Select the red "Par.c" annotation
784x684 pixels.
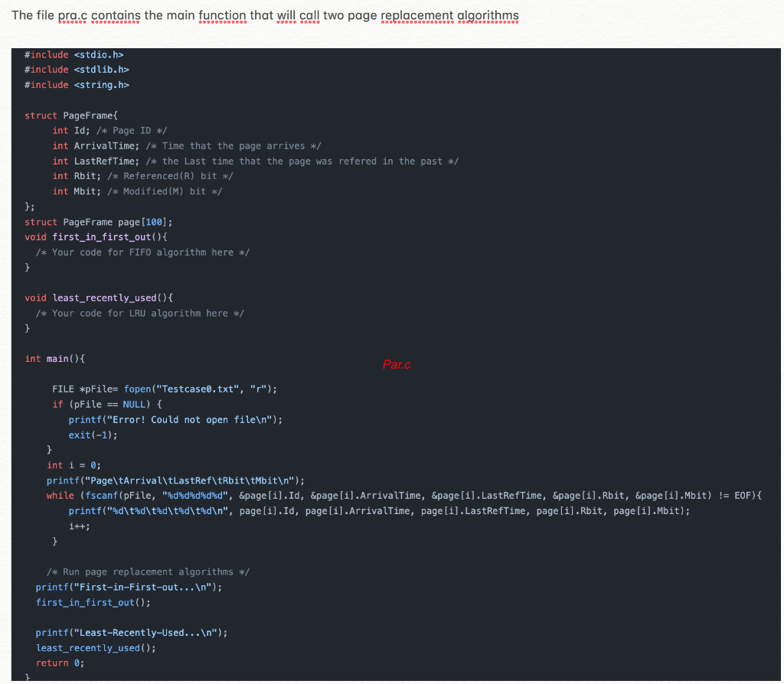(396, 364)
